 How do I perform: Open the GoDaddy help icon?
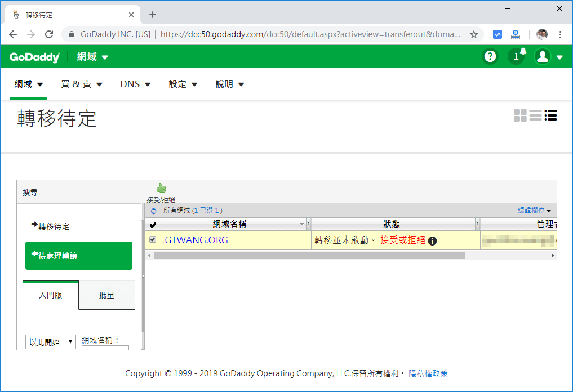point(490,56)
